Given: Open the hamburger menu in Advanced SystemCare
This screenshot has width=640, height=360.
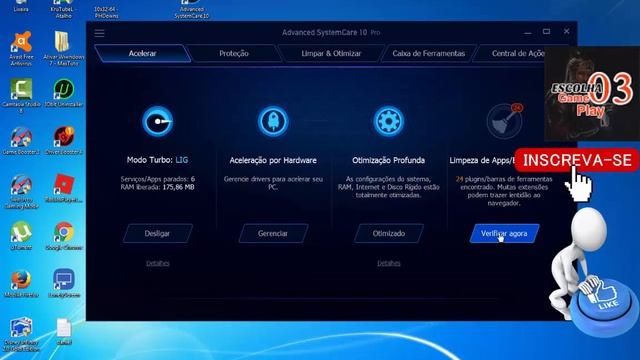Looking at the screenshot, I should tap(100, 33).
